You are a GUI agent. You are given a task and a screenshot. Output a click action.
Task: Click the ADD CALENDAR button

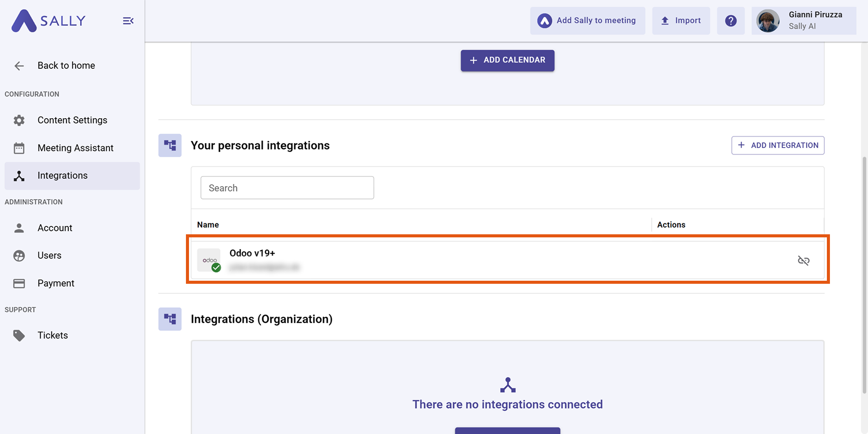point(507,60)
